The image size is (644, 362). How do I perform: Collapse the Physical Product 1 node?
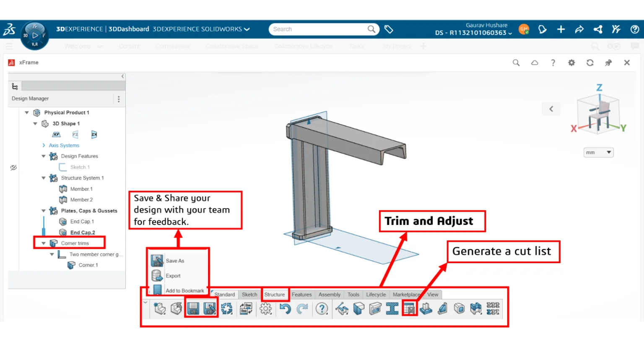coord(27,113)
